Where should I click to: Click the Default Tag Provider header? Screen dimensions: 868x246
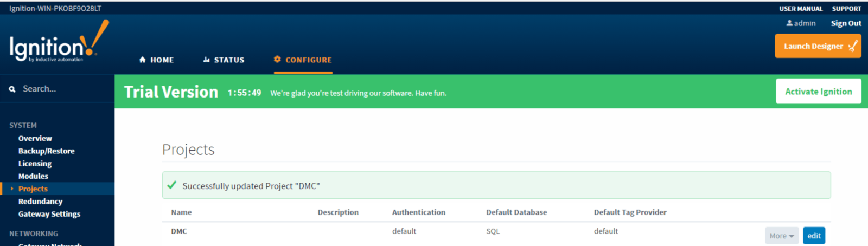[x=630, y=212]
